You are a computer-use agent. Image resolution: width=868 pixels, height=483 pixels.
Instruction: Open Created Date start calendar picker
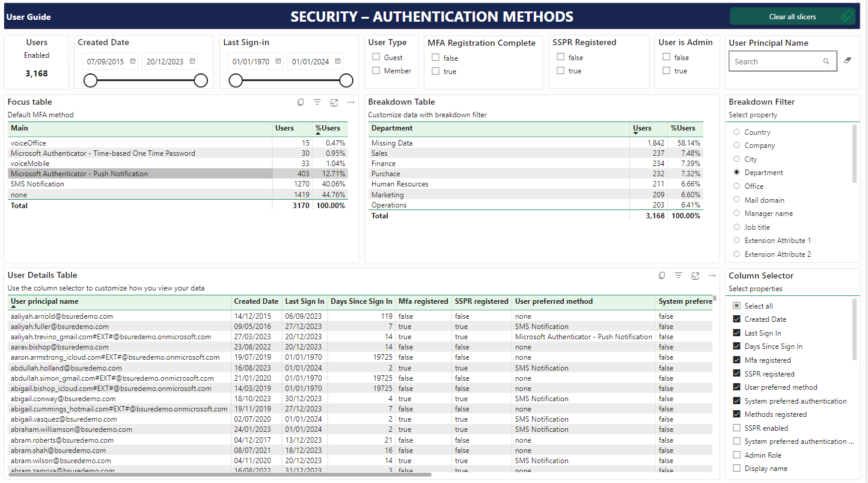pyautogui.click(x=132, y=61)
